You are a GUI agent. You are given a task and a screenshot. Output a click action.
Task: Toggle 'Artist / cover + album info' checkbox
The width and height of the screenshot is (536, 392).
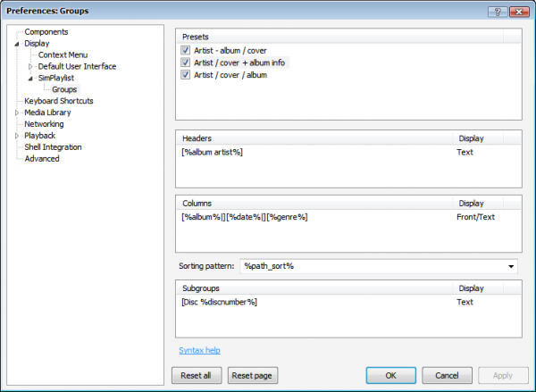186,63
